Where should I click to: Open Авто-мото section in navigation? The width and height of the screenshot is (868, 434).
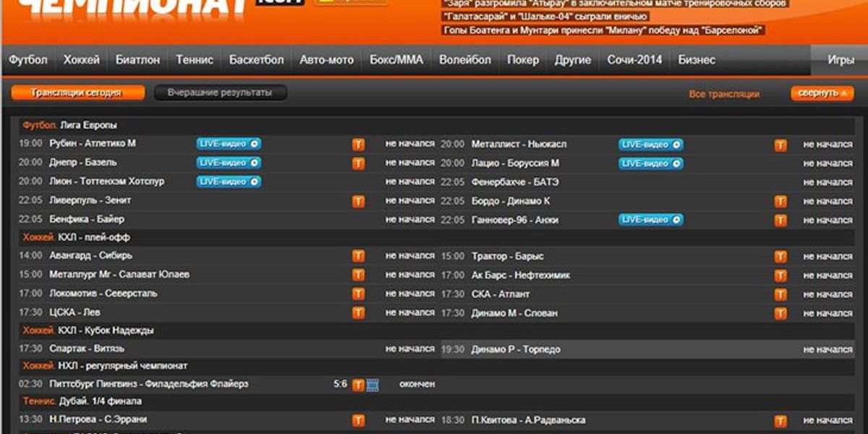click(x=327, y=60)
